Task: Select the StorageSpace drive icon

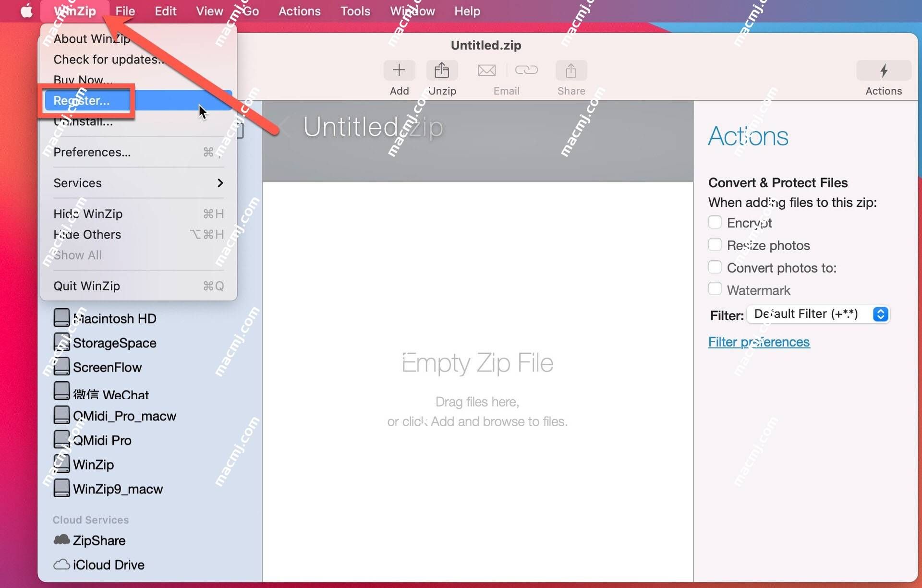Action: click(x=61, y=342)
